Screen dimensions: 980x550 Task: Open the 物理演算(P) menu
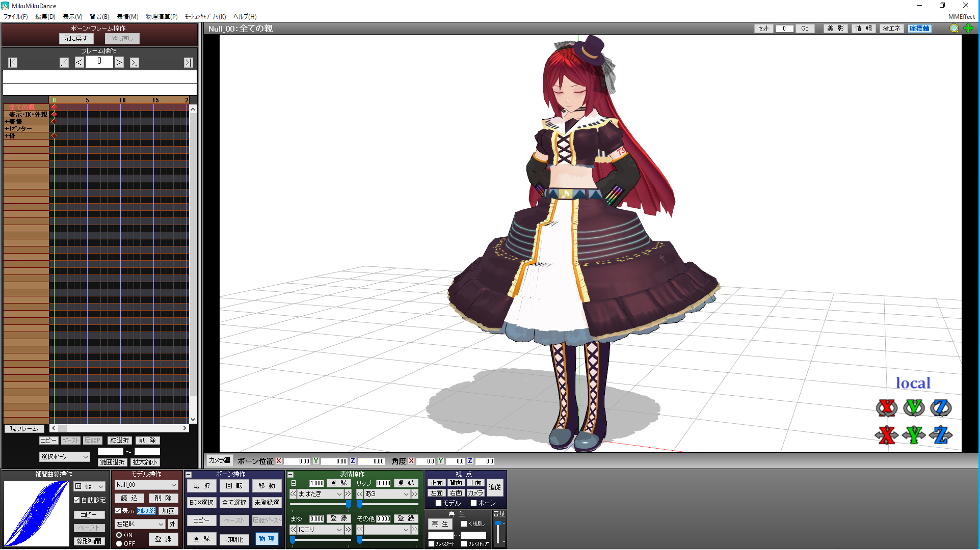point(162,16)
